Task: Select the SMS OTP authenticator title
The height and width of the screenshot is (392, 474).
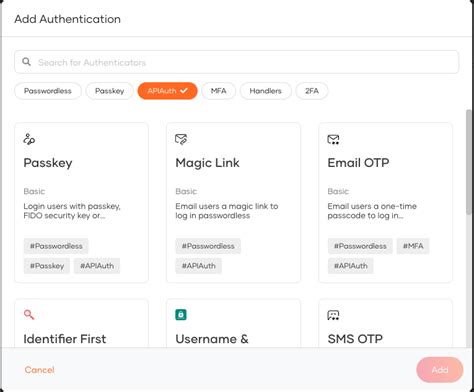Action: [355, 339]
